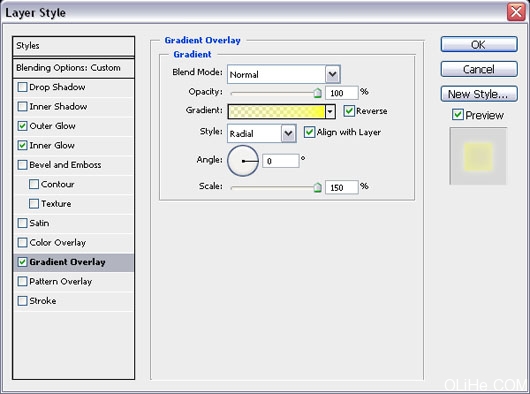Select the Styles list header
Image resolution: width=530 pixels, height=394 pixels.
[x=73, y=46]
